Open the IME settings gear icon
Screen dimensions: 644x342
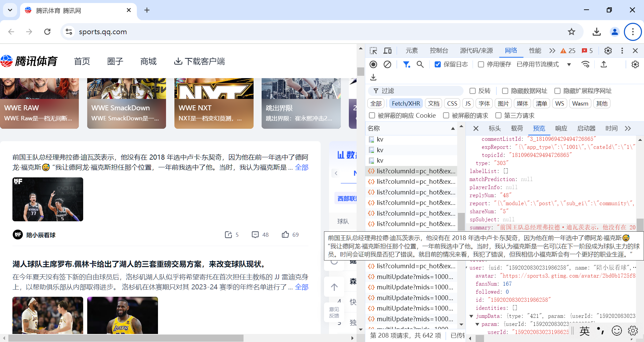(x=633, y=331)
